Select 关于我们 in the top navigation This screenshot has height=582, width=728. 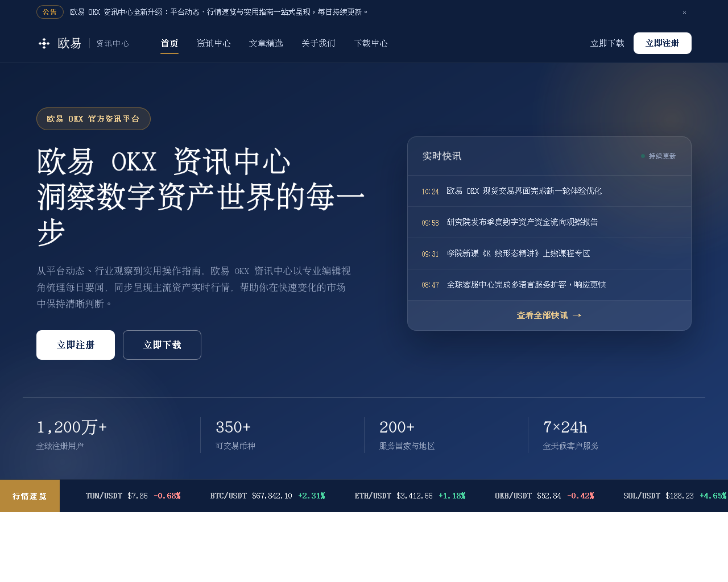(x=318, y=43)
